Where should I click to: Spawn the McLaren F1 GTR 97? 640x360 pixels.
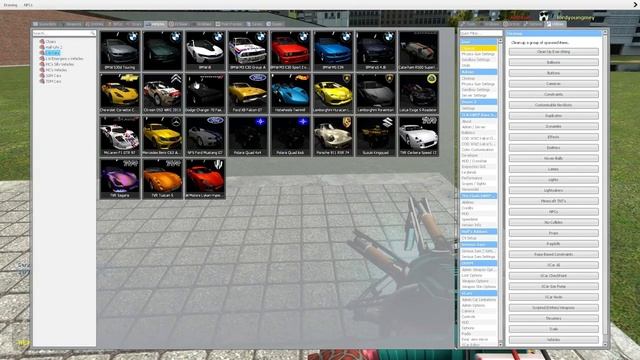pyautogui.click(x=120, y=136)
